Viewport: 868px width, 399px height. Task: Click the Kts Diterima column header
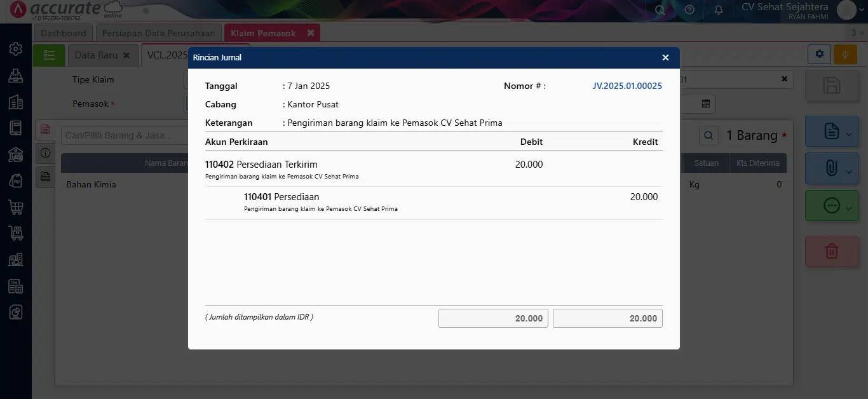click(758, 163)
